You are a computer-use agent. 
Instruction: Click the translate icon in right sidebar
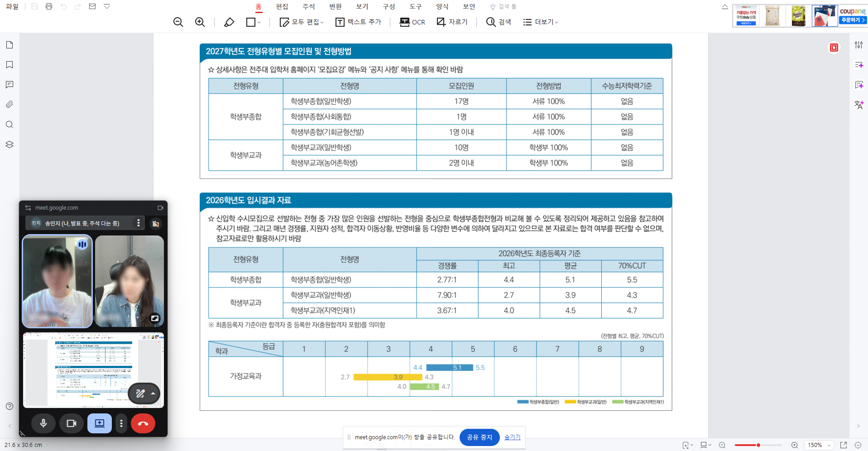(859, 105)
